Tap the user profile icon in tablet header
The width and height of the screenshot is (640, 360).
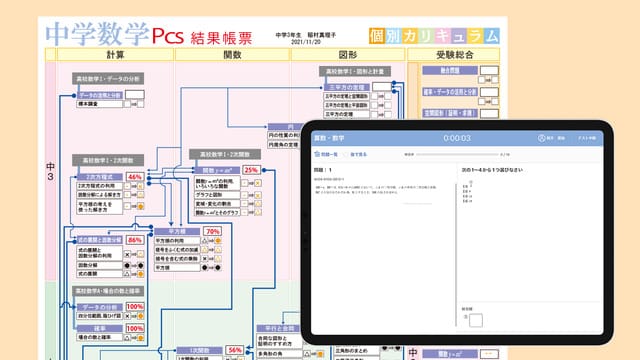(x=541, y=138)
